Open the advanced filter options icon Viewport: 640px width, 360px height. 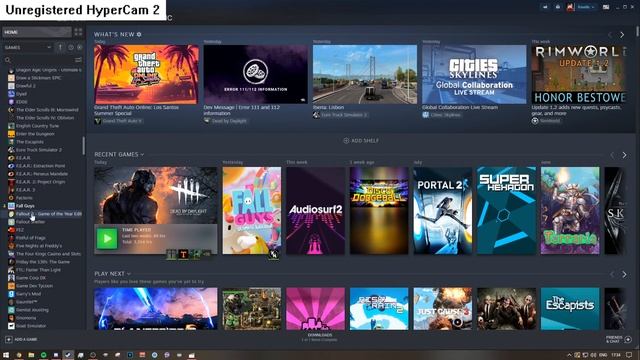(x=78, y=60)
